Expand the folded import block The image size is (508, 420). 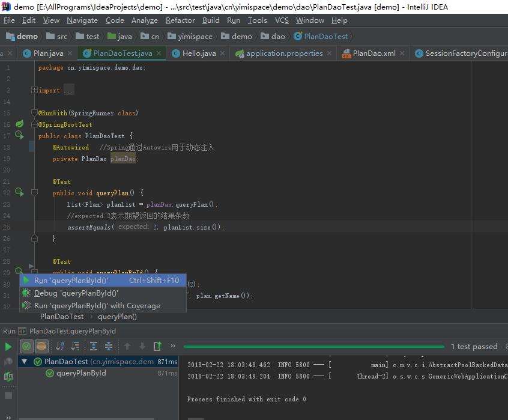click(34, 90)
